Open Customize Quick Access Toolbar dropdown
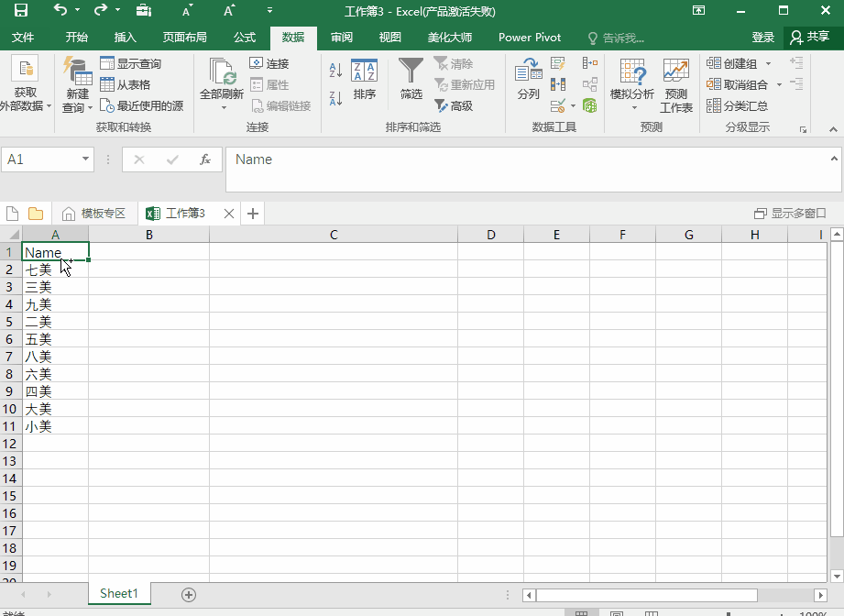 pyautogui.click(x=269, y=10)
